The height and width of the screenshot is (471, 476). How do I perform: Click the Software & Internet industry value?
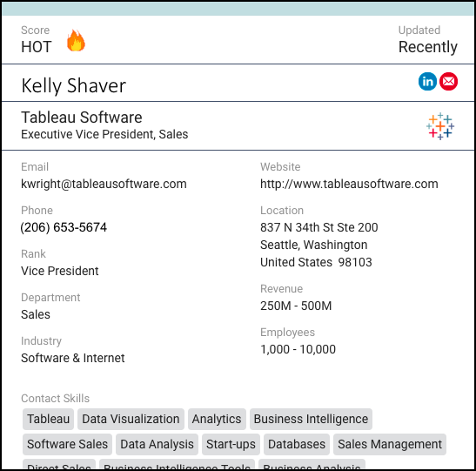[x=73, y=358]
